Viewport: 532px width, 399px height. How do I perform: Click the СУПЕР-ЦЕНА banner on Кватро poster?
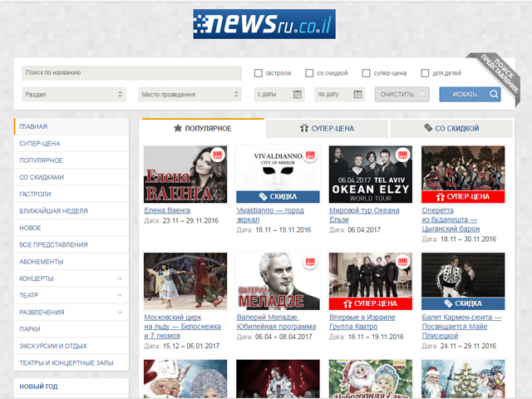371,303
